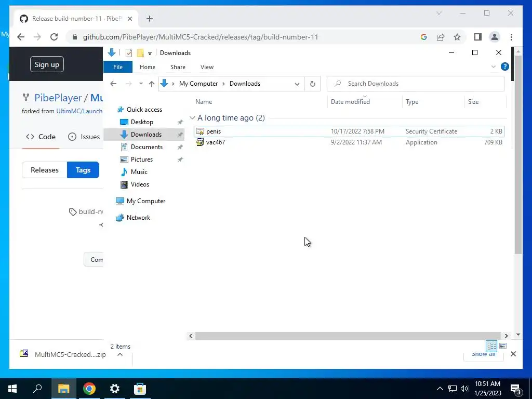Expand the address bar history dropdown
The width and height of the screenshot is (532, 399).
pyautogui.click(x=297, y=84)
